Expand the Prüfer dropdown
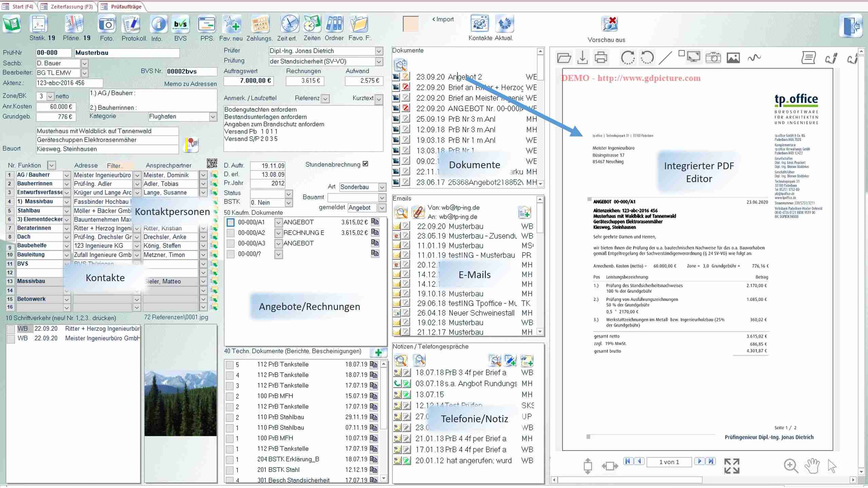Screen dimensions: 868x488 379,51
